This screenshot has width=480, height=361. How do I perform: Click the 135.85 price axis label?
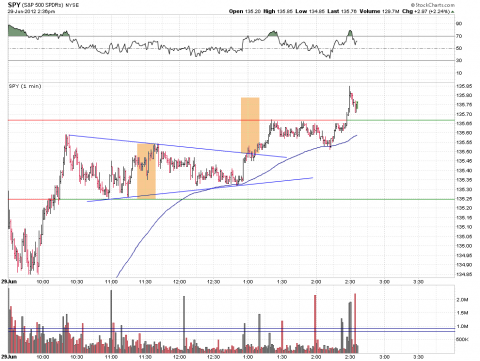point(464,86)
